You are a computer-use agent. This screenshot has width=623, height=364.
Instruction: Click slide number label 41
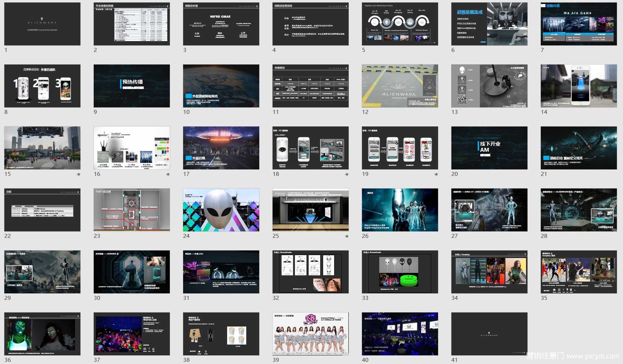tap(455, 360)
